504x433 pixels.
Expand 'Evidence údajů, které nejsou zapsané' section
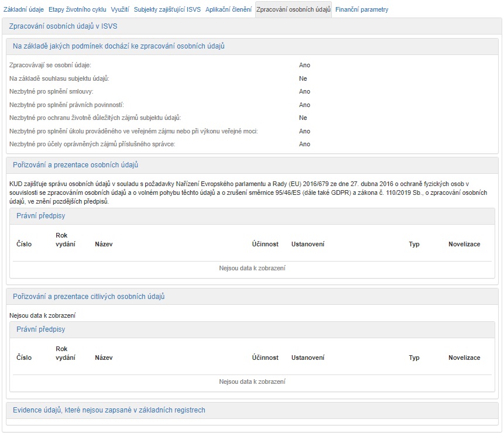pyautogui.click(x=109, y=410)
